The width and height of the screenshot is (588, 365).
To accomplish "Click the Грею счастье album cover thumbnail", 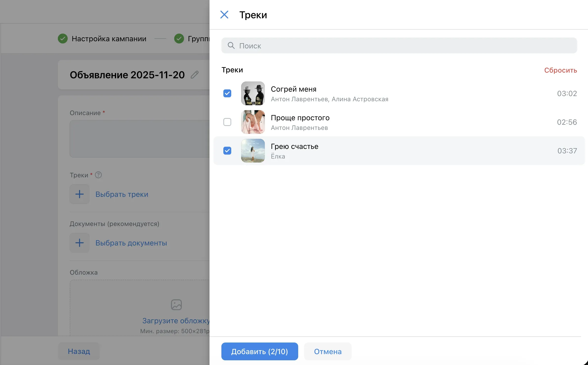I will 253,151.
